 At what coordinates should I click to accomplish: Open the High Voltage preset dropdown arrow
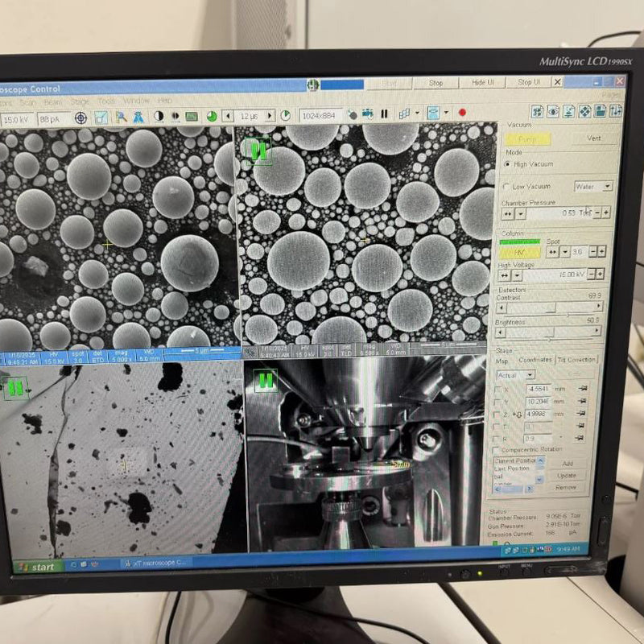coord(517,276)
